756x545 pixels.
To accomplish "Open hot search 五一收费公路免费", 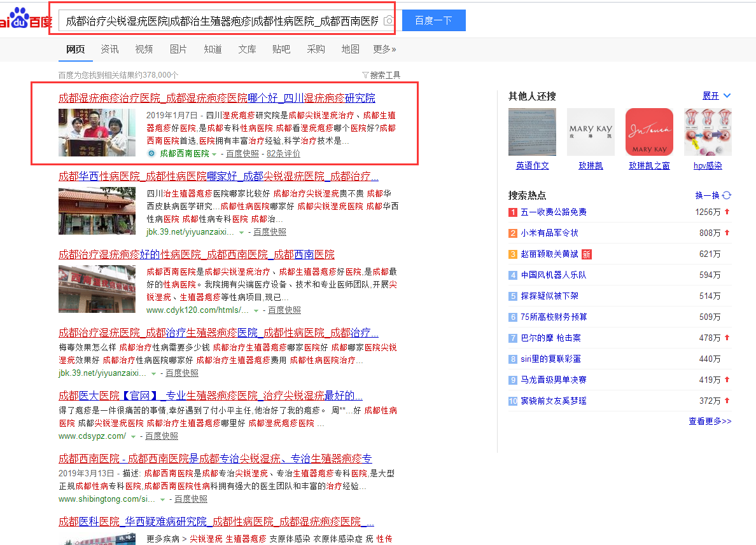I will coord(554,212).
